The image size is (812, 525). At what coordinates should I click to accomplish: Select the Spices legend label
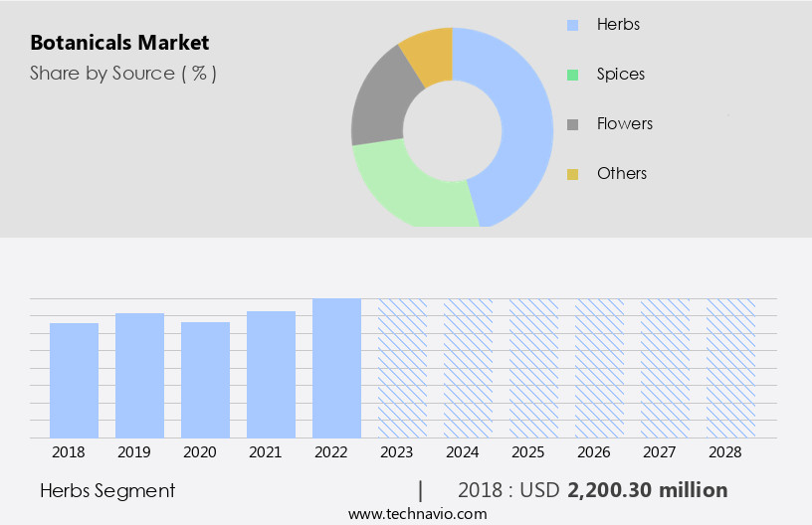coord(621,74)
